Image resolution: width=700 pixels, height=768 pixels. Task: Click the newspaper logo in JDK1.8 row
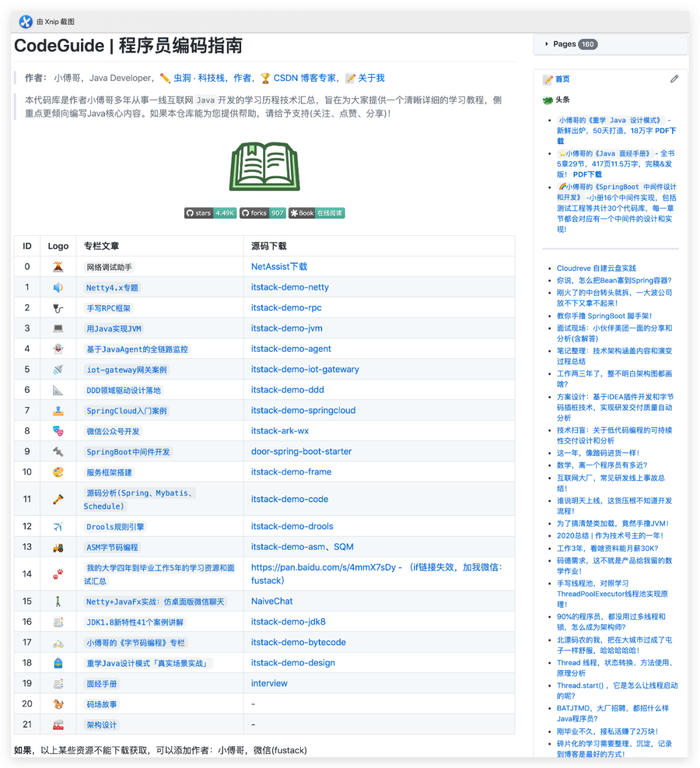click(58, 622)
